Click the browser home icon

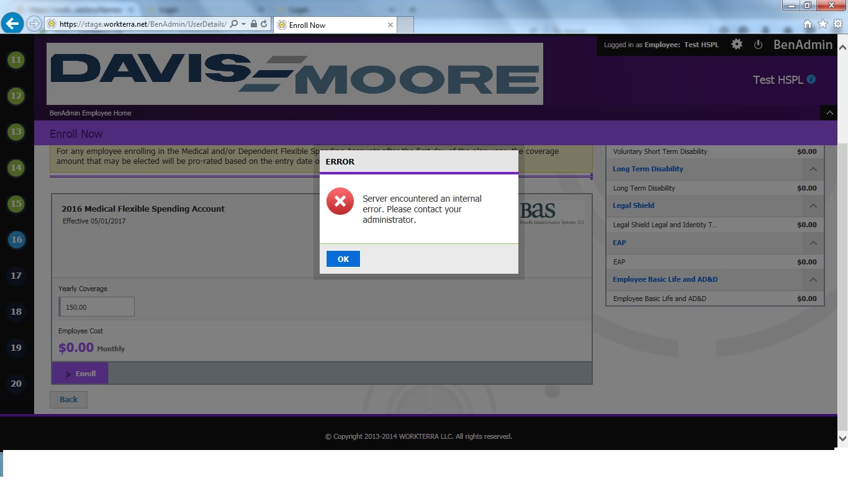click(808, 24)
